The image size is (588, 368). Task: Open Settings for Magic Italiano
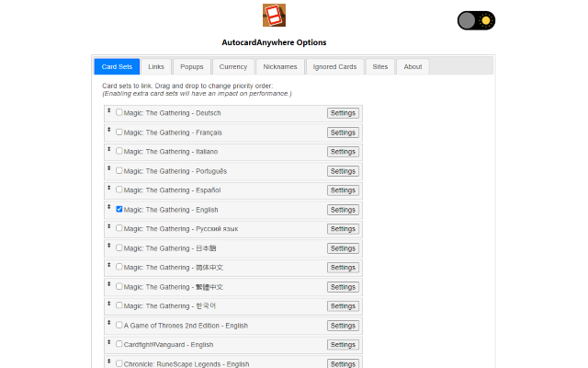[x=343, y=152]
